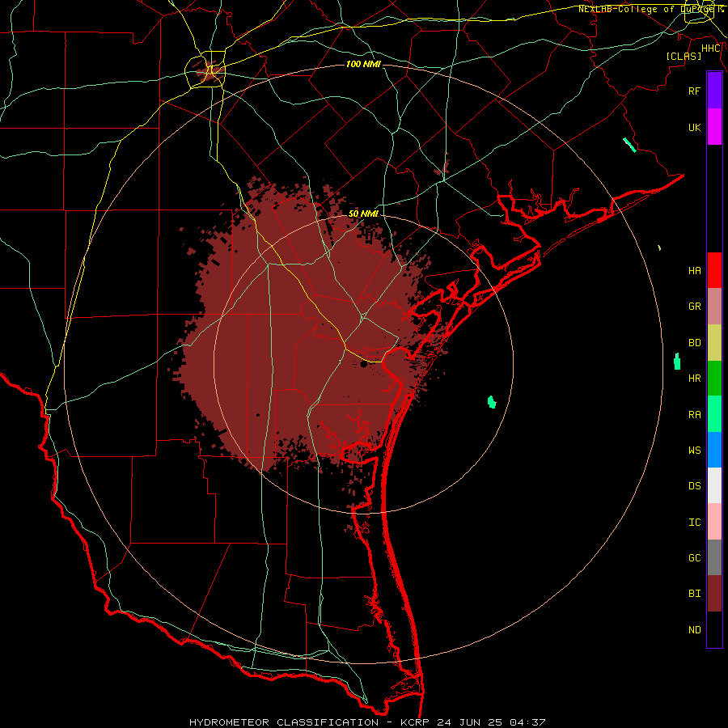
Task: Click the WS legend label
Action: click(x=694, y=450)
